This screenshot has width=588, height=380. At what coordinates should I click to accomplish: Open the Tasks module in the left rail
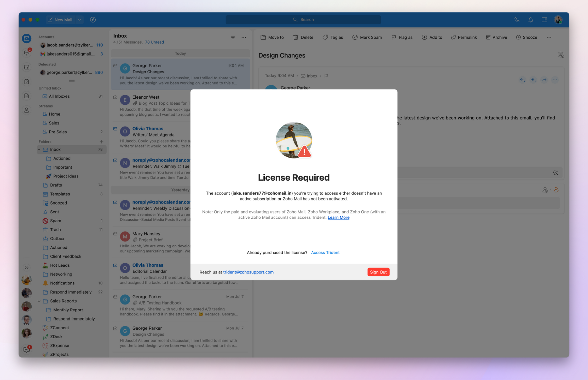27,82
